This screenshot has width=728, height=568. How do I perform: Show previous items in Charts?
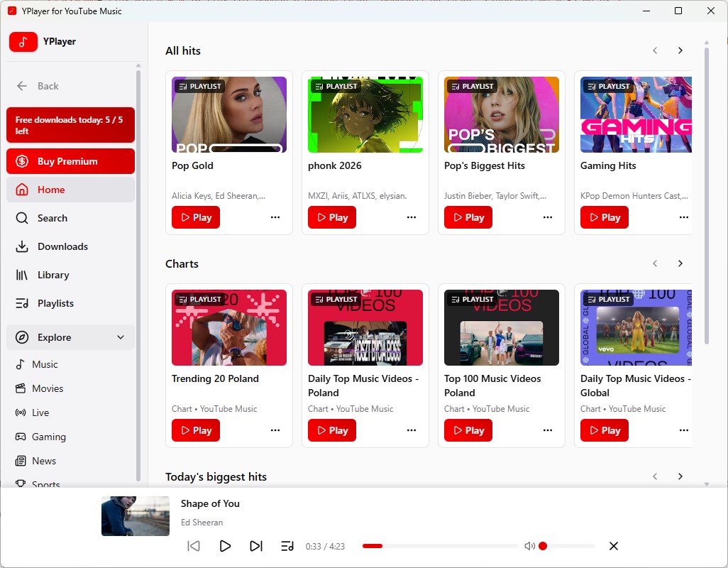pyautogui.click(x=655, y=263)
